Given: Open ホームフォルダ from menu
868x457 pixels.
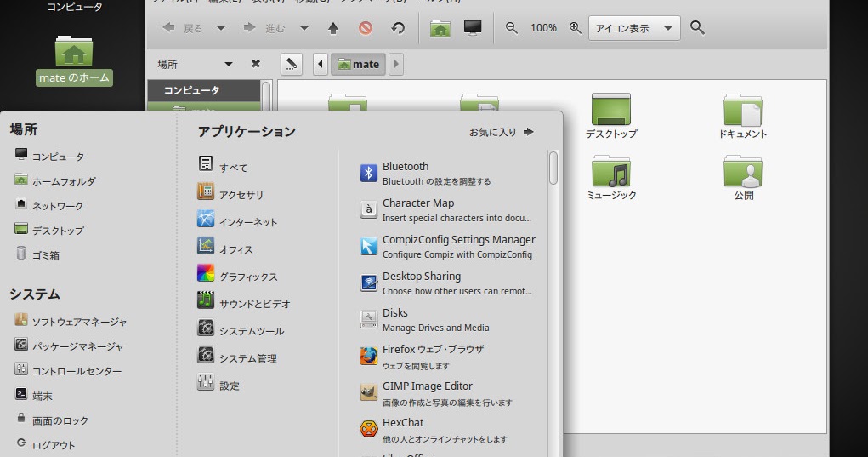Looking at the screenshot, I should (55, 181).
